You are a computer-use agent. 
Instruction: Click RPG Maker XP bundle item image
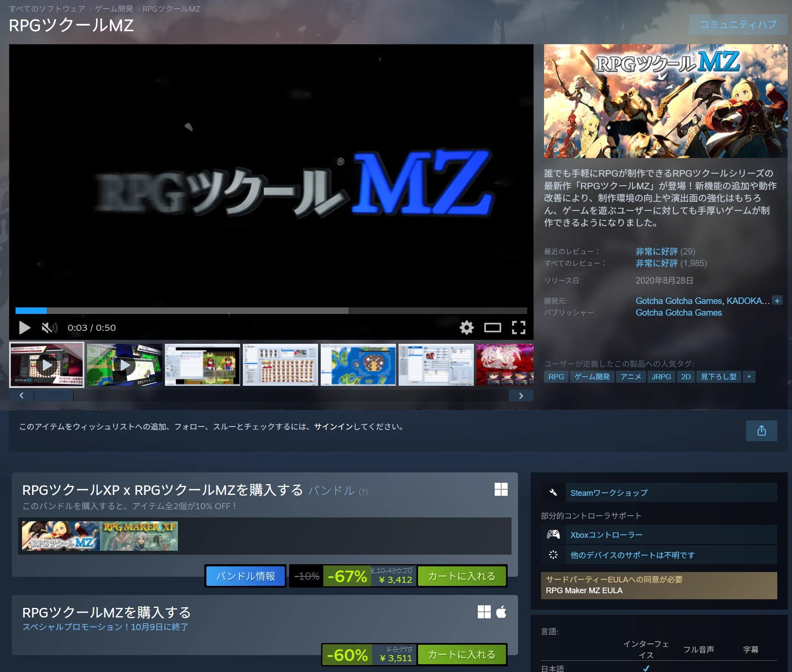[139, 536]
